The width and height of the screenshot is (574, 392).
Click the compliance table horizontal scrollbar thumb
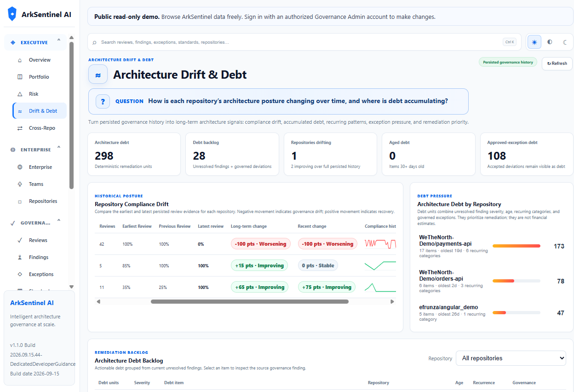pyautogui.click(x=250, y=302)
